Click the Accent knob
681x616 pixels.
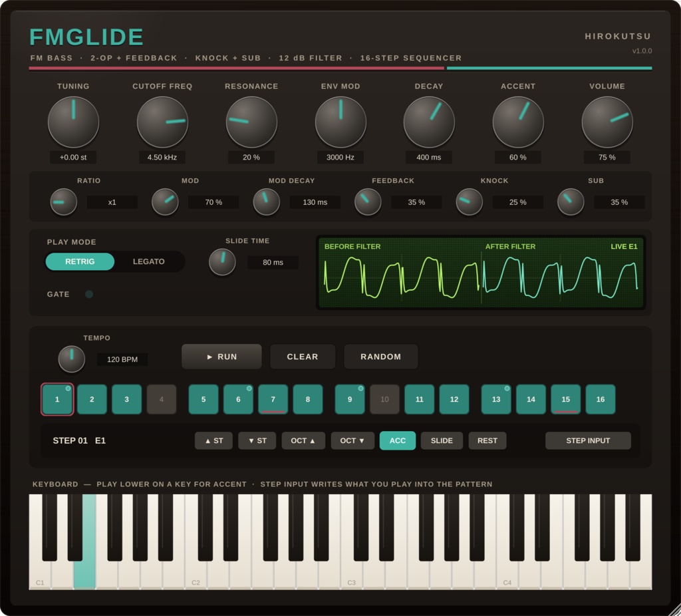(518, 122)
